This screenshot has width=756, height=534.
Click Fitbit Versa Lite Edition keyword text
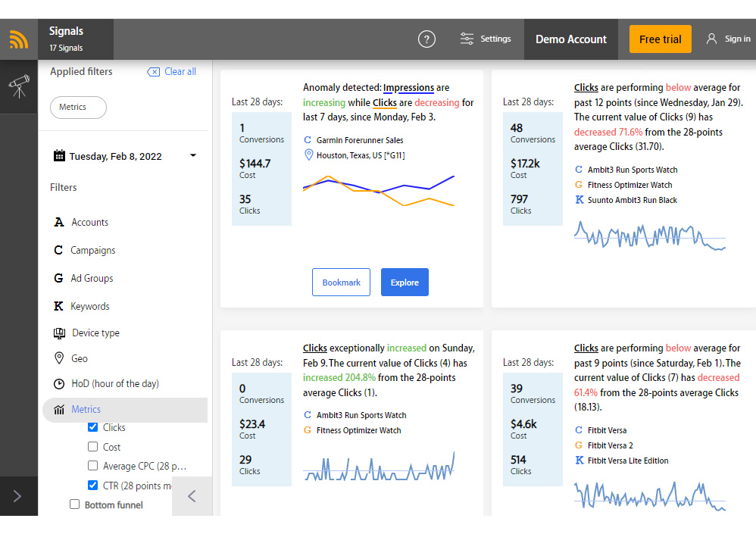tap(628, 461)
